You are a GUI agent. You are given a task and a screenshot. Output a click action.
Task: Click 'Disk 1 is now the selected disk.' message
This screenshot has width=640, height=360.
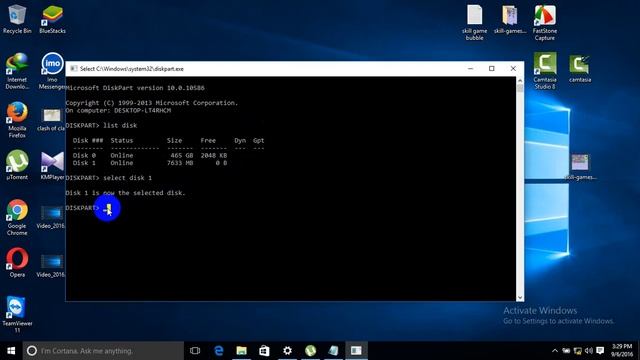(x=125, y=193)
